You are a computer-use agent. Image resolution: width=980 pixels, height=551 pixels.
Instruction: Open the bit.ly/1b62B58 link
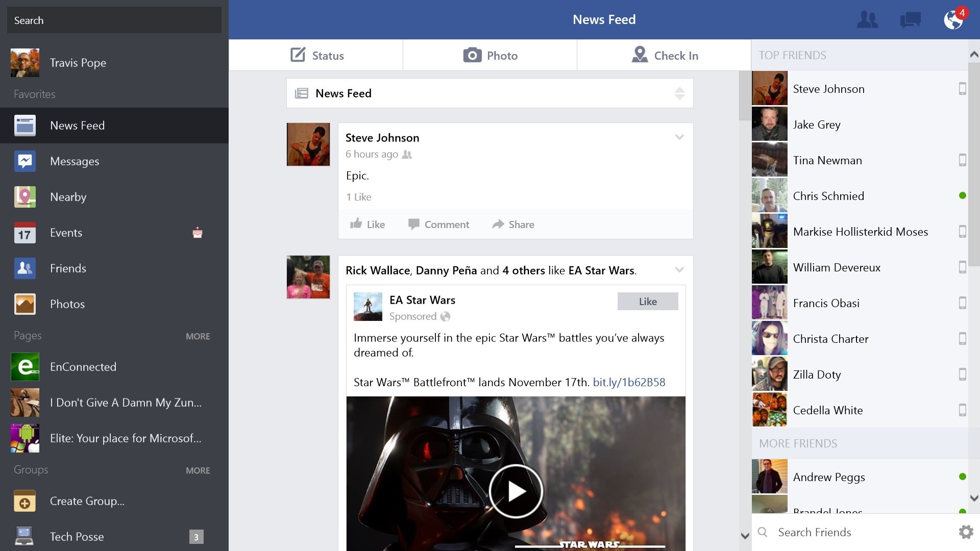click(x=629, y=382)
